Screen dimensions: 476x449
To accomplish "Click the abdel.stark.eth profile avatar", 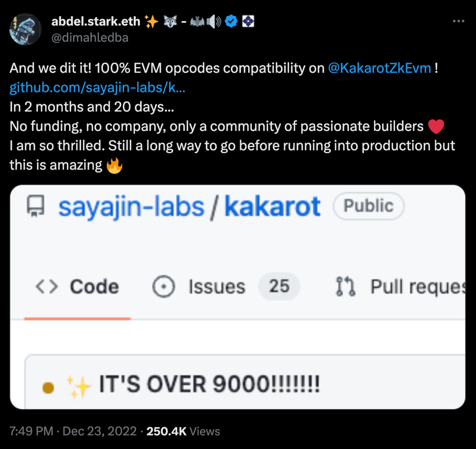I will coord(25,29).
